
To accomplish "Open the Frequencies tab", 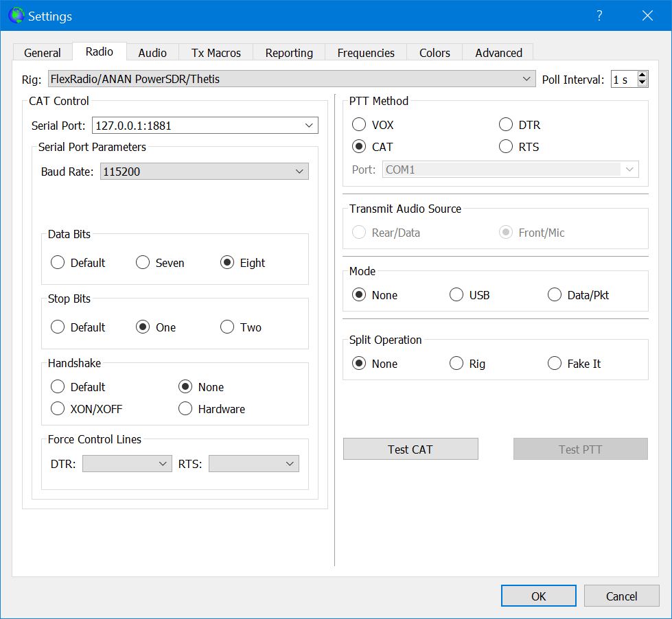I will click(x=366, y=53).
